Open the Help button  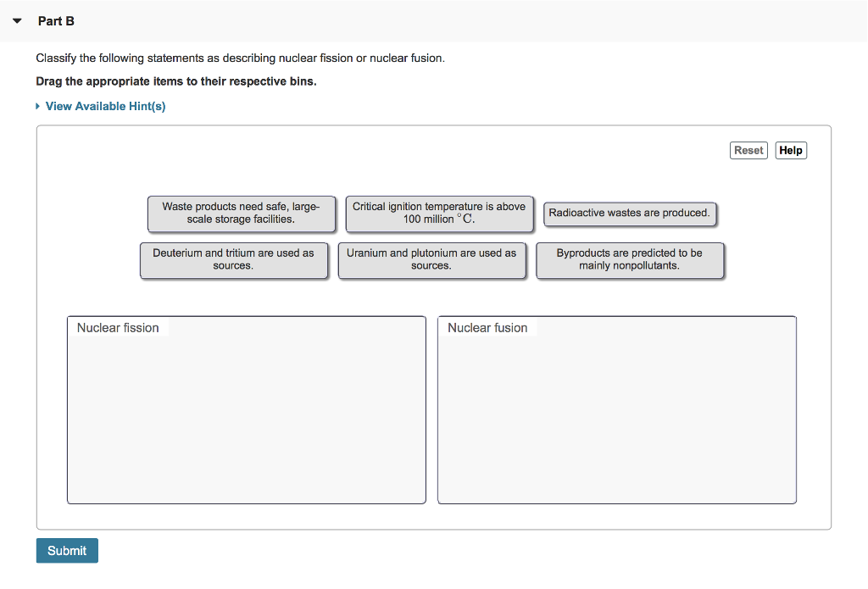pyautogui.click(x=791, y=151)
